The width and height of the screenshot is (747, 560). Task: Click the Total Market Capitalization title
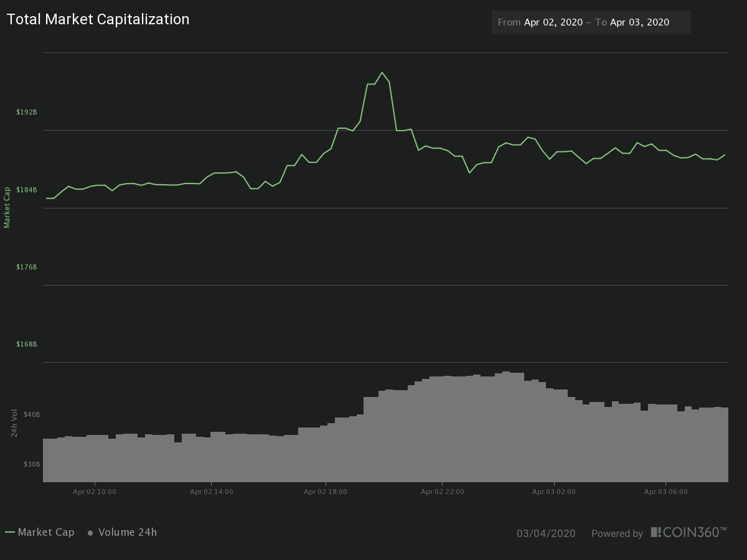(x=98, y=19)
